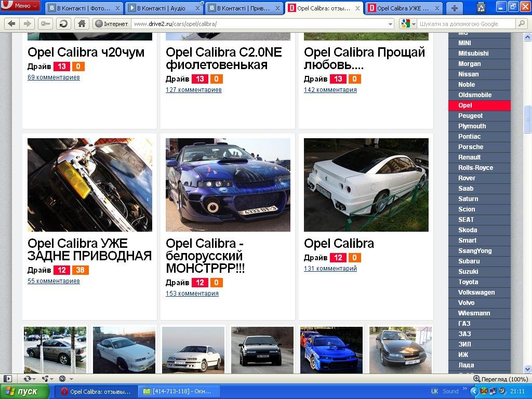The height and width of the screenshot is (399, 532).
Task: Open the white Calibra rear photo
Action: pos(366,185)
